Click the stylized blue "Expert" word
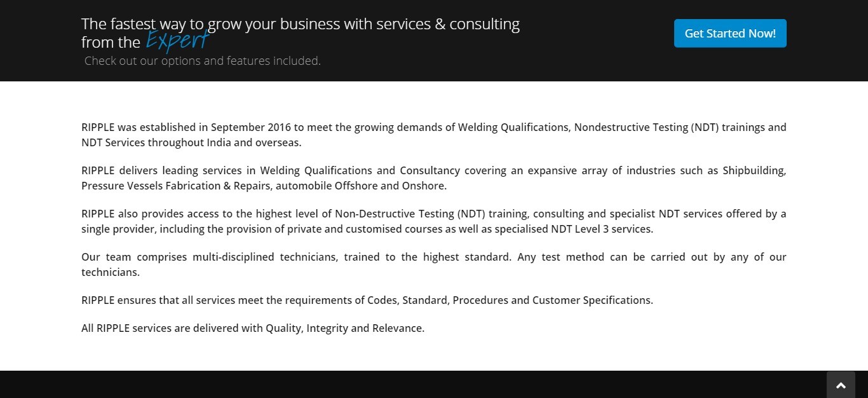The height and width of the screenshot is (398, 868). coord(177,41)
